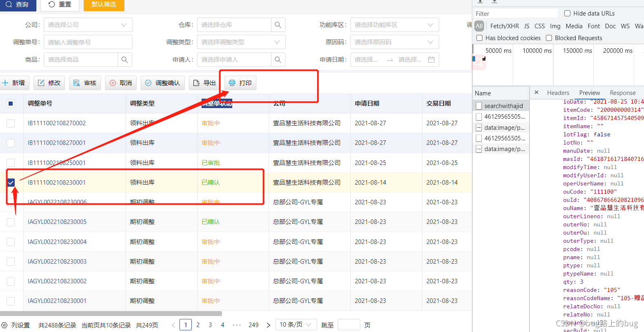Viewport: 644px width, 332px height.
Task: Check the row IAGYL0022108230001 checkbox
Action: [11, 301]
